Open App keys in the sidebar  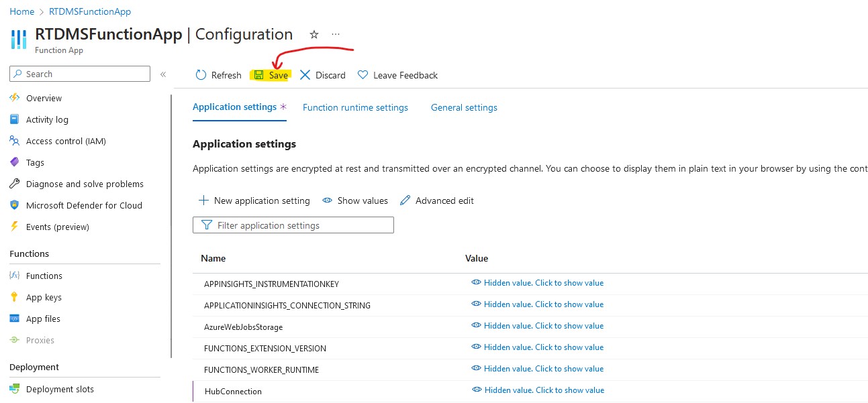point(44,297)
